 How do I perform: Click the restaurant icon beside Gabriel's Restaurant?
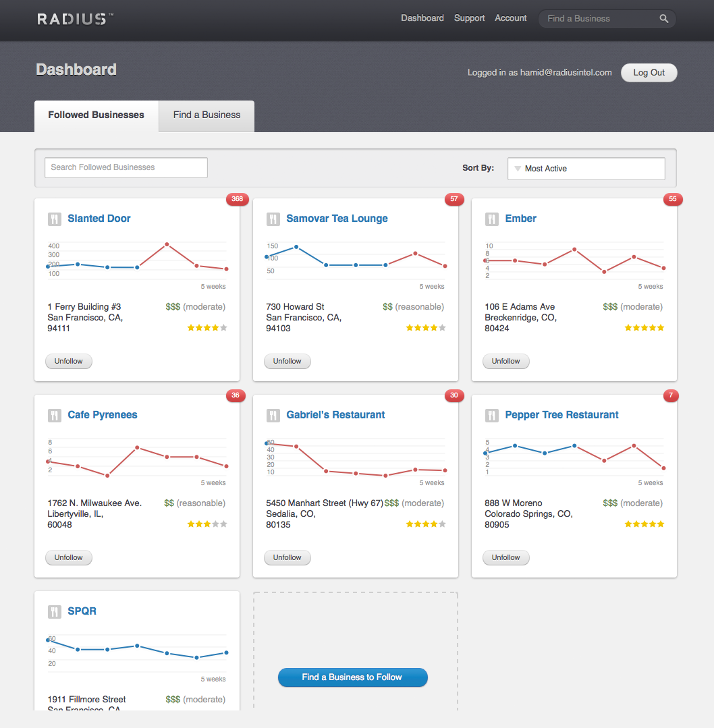(x=273, y=415)
